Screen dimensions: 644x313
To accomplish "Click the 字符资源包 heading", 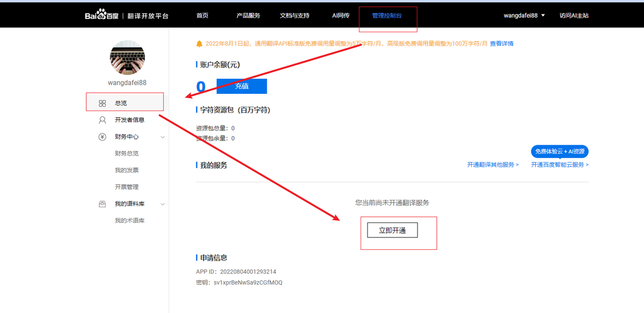I will pyautogui.click(x=235, y=110).
